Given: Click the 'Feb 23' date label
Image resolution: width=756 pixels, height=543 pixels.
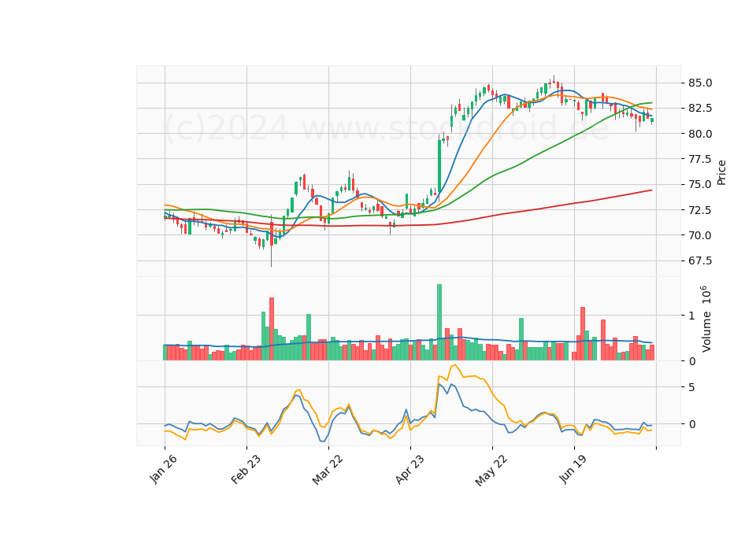Looking at the screenshot, I should [x=246, y=469].
